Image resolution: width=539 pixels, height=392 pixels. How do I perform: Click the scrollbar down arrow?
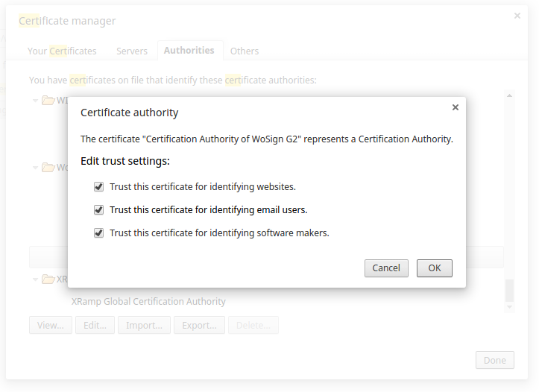pos(510,306)
